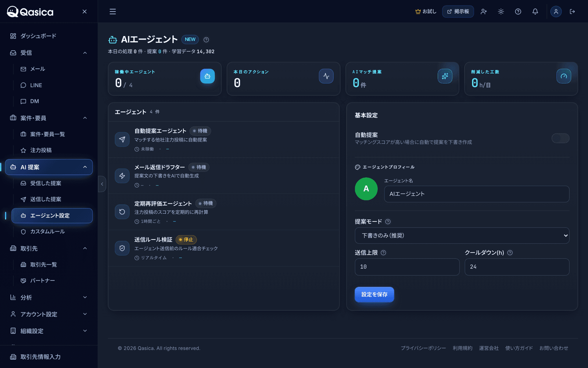The height and width of the screenshot is (368, 588).
Task: Click the 稼働中エージェント robot icon
Action: tap(207, 76)
